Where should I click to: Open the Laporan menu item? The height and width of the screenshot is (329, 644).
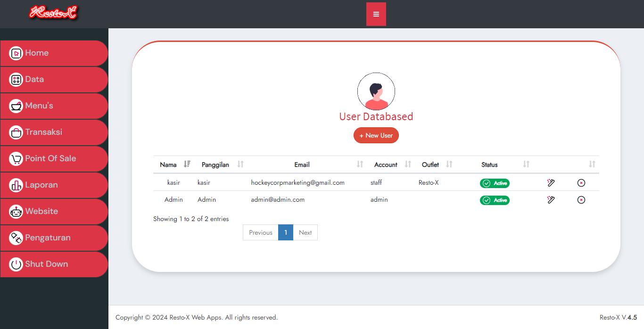click(54, 185)
